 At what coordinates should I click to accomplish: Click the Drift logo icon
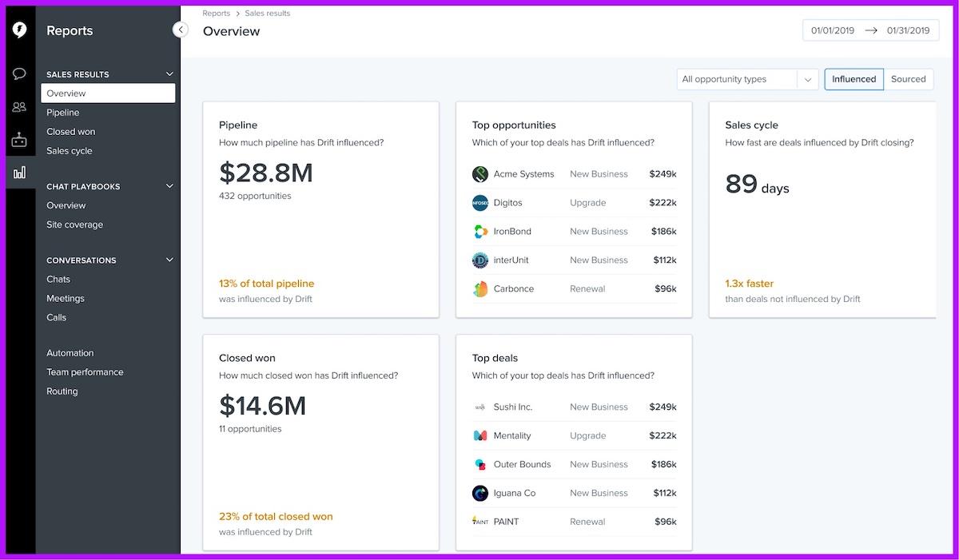pyautogui.click(x=19, y=30)
